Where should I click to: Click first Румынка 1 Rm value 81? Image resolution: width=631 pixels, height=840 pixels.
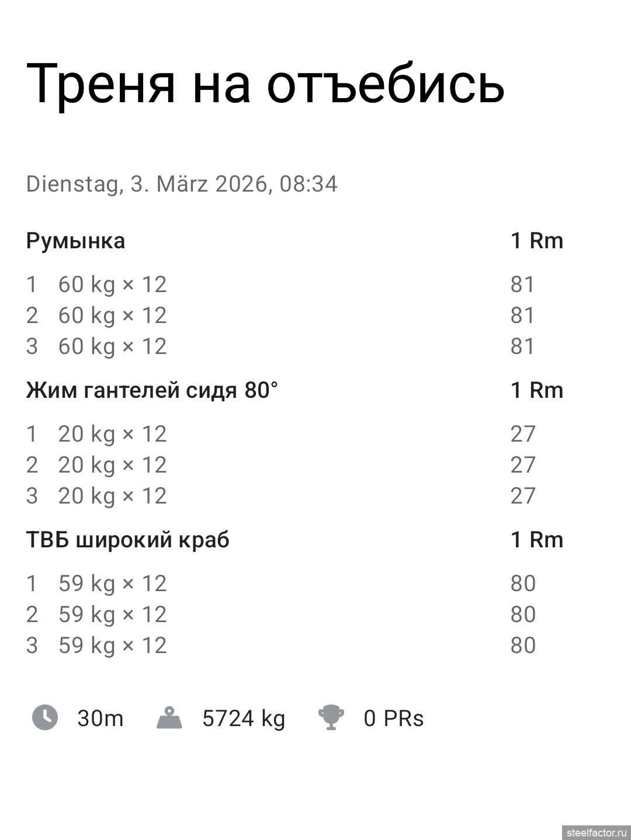coord(522,284)
